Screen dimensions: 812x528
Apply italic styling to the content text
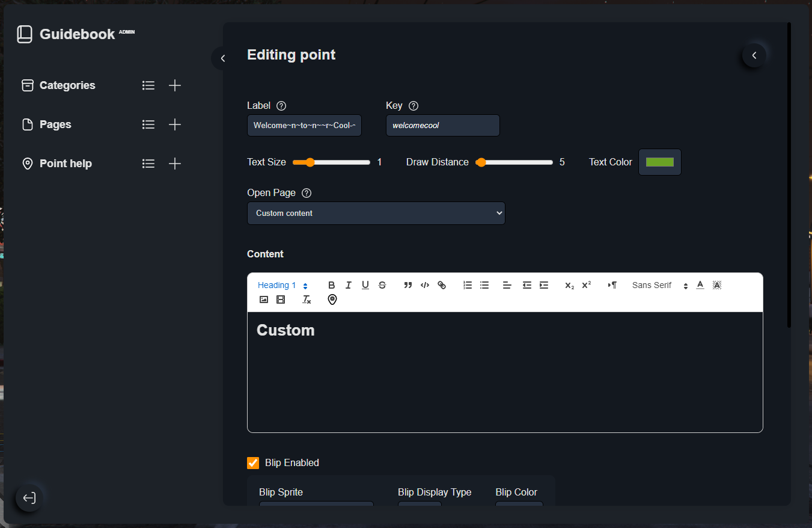pyautogui.click(x=349, y=285)
